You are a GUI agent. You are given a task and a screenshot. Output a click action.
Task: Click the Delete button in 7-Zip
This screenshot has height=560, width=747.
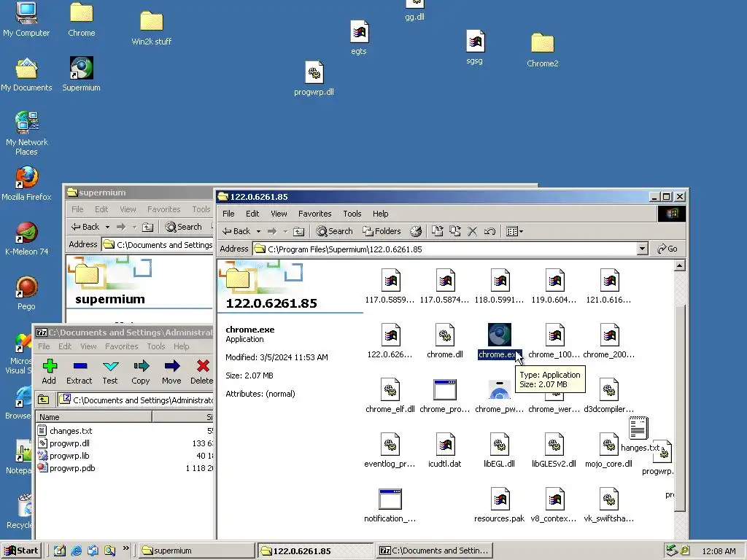(x=202, y=371)
